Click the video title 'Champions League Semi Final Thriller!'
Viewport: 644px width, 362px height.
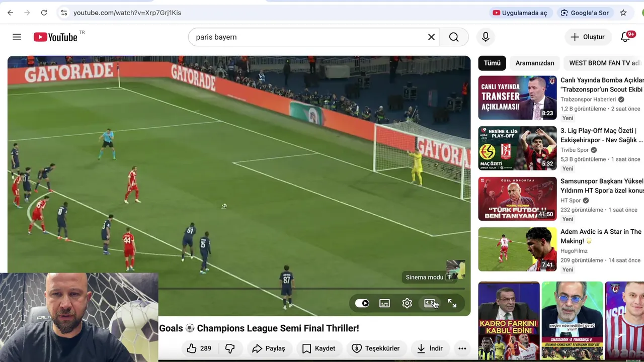(x=259, y=328)
